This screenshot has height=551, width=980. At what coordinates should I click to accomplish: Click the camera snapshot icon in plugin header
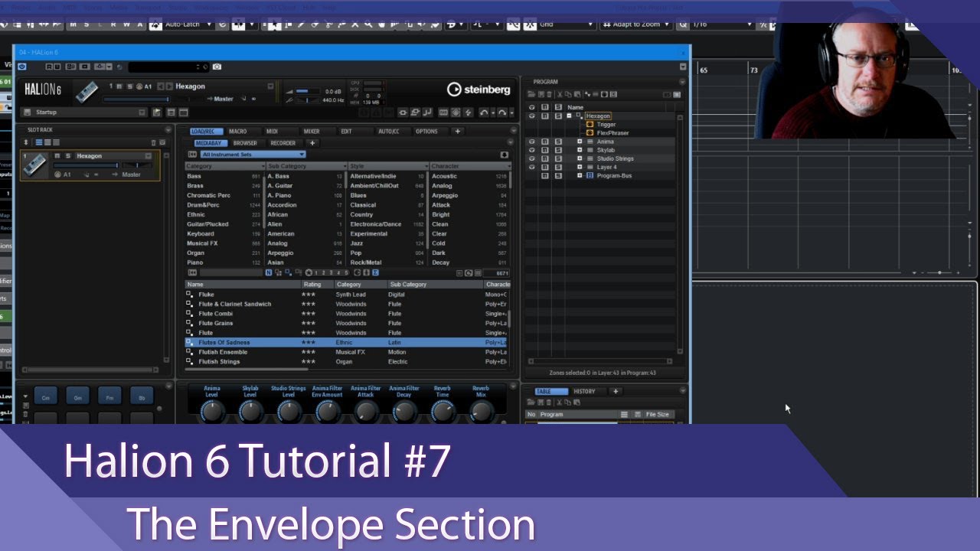tap(217, 67)
